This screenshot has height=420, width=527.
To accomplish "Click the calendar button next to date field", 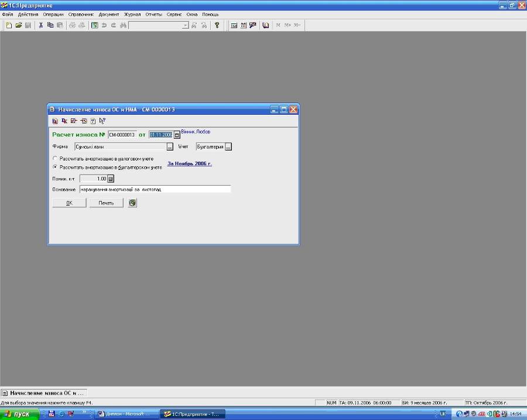I will click(x=177, y=135).
